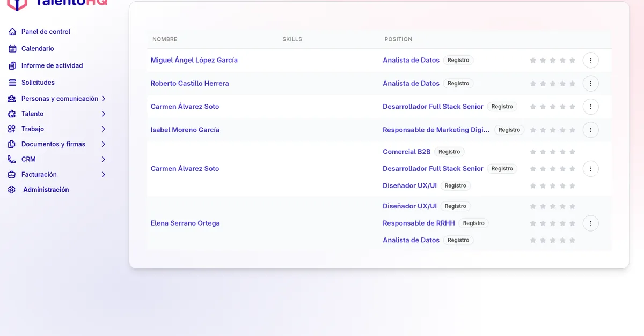Viewport: 644px width, 336px height.
Task: Set Comercial B2B rating to five stars
Action: point(572,152)
